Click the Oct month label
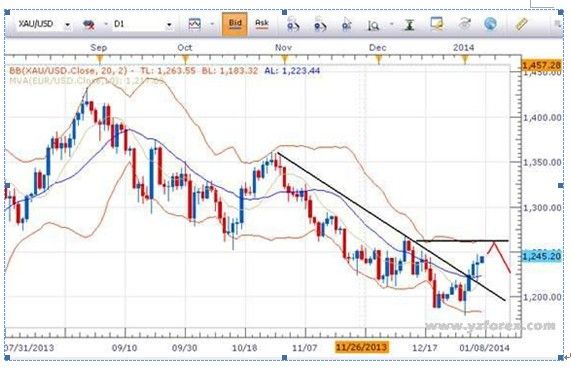This screenshot has width=571, height=368. coord(185,48)
